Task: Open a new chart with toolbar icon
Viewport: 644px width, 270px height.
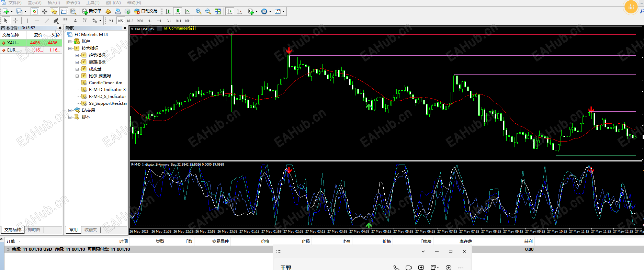Action: (x=5, y=11)
